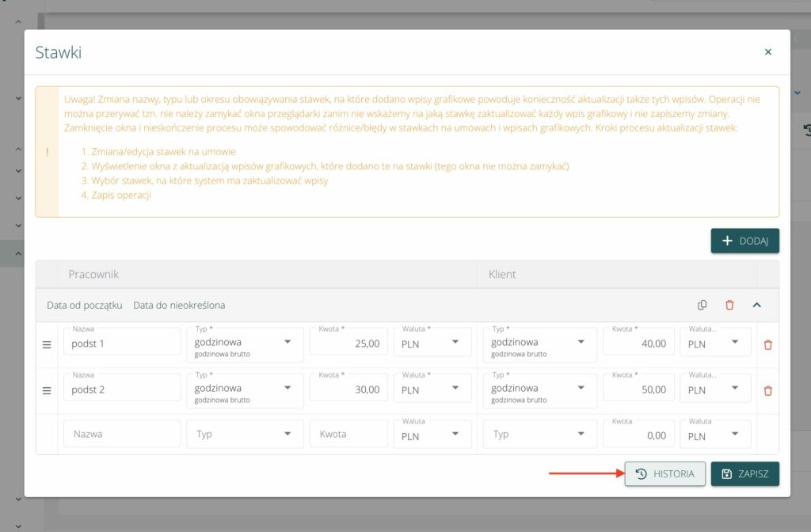Delete the rate period with red trash icon
The height and width of the screenshot is (532, 811).
729,306
